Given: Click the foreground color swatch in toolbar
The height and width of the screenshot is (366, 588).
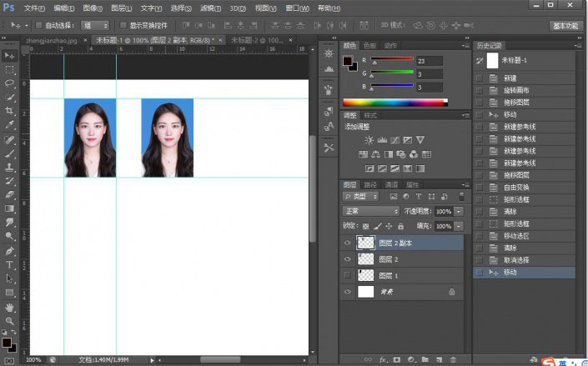Looking at the screenshot, I should [x=7, y=341].
